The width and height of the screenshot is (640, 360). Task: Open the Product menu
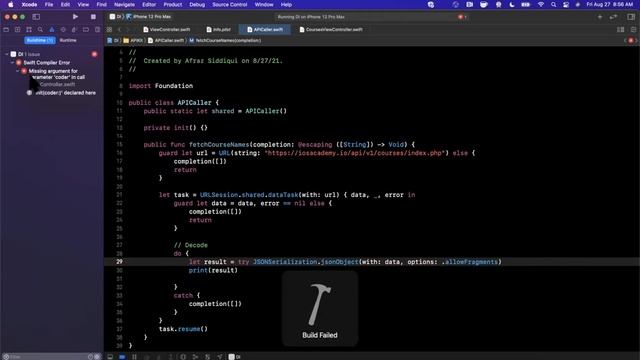coord(173,4)
